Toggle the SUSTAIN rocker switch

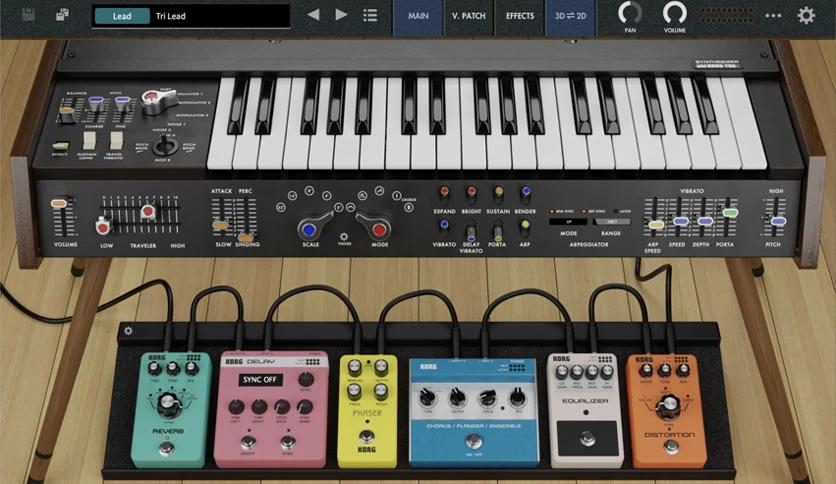[498, 195]
